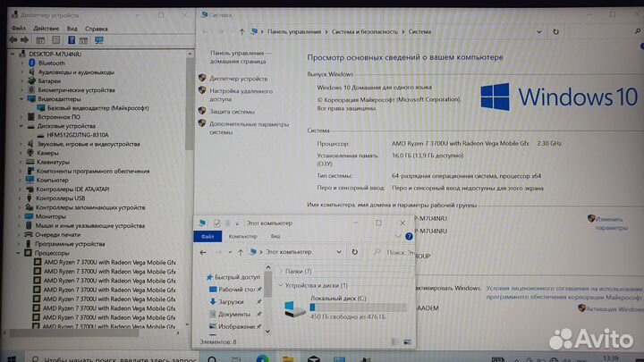The height and width of the screenshot is (362, 644).
Task: Click the Forward arrow in Device Manager toolbar
Action: pyautogui.click(x=25, y=40)
